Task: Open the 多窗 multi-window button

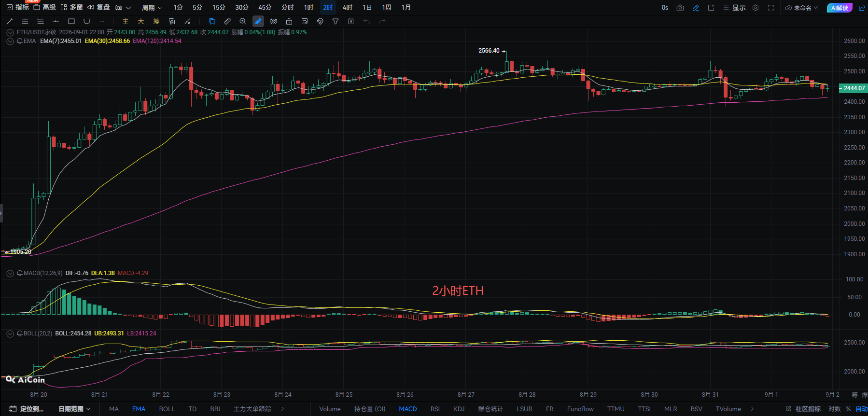Action: [71, 8]
